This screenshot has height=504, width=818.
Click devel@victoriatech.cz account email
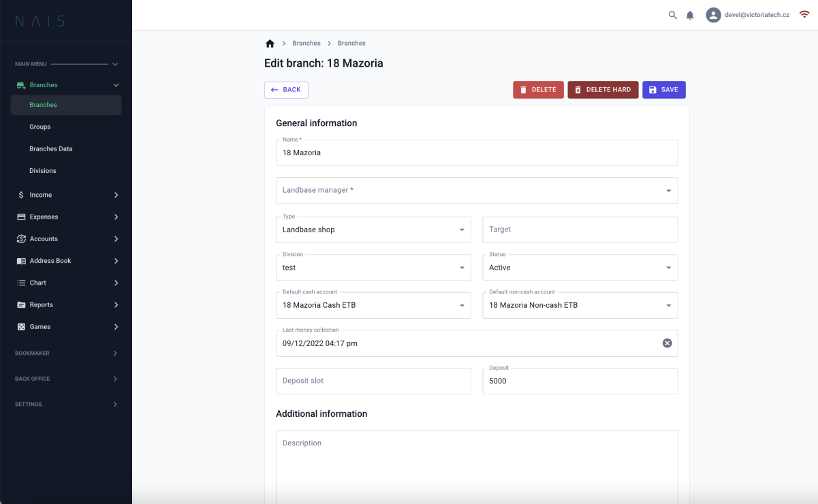(x=757, y=15)
